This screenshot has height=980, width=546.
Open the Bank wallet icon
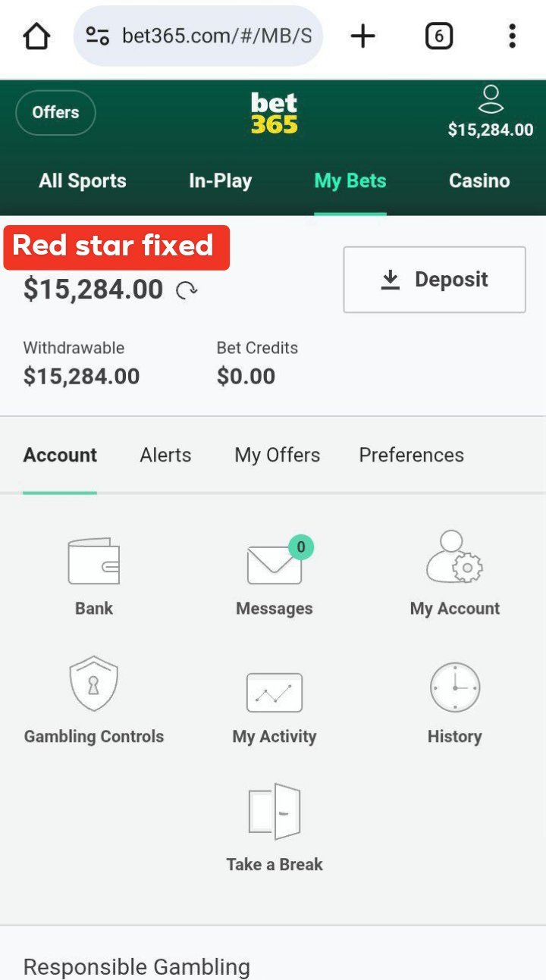pyautogui.click(x=93, y=562)
